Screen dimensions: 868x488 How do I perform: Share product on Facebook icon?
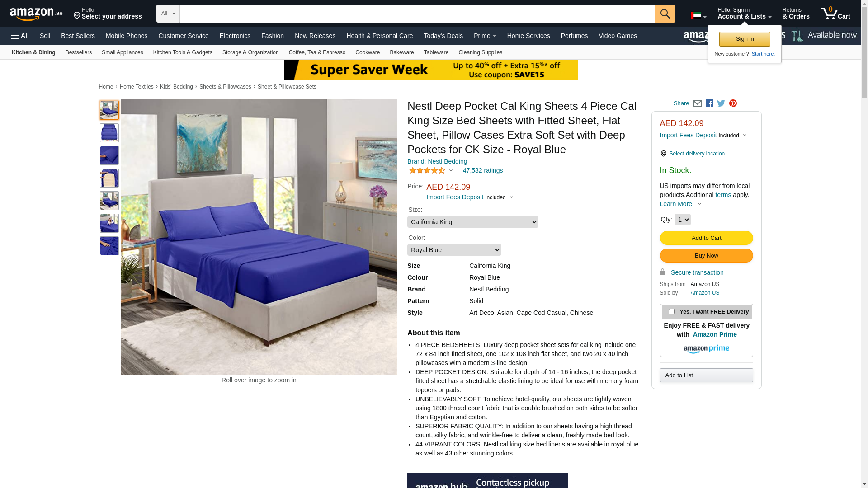point(709,103)
